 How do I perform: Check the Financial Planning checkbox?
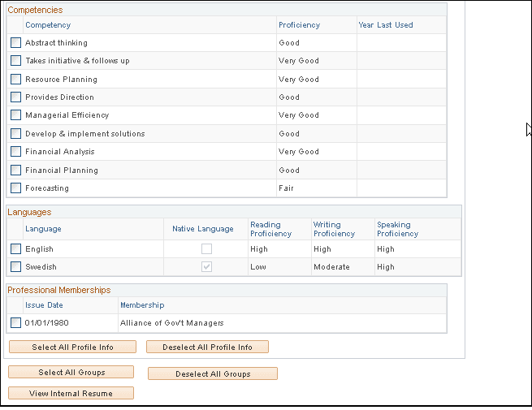[16, 170]
